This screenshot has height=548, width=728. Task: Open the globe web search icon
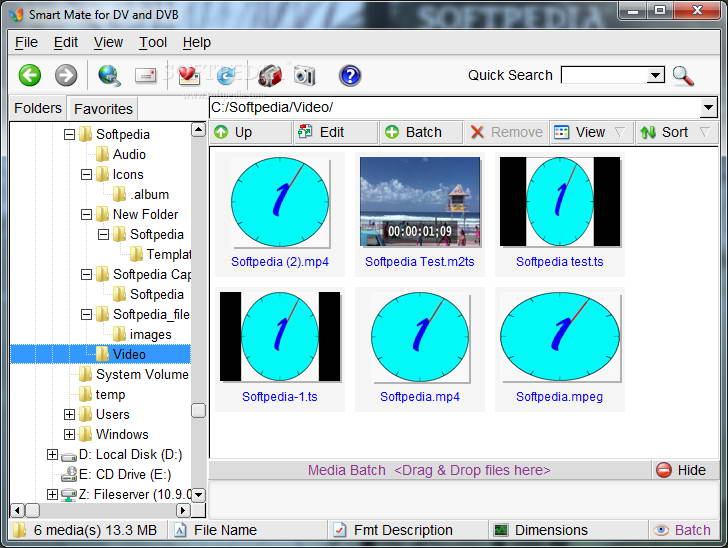tap(109, 75)
